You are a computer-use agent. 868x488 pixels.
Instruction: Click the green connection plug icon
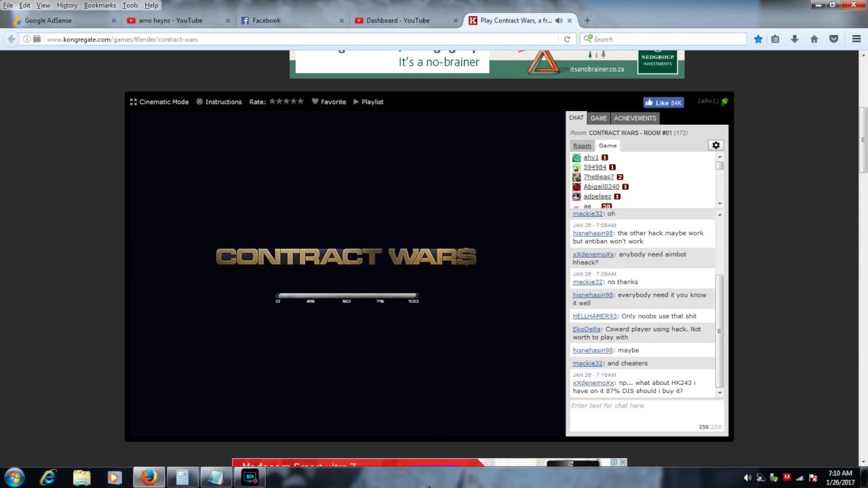pos(724,102)
